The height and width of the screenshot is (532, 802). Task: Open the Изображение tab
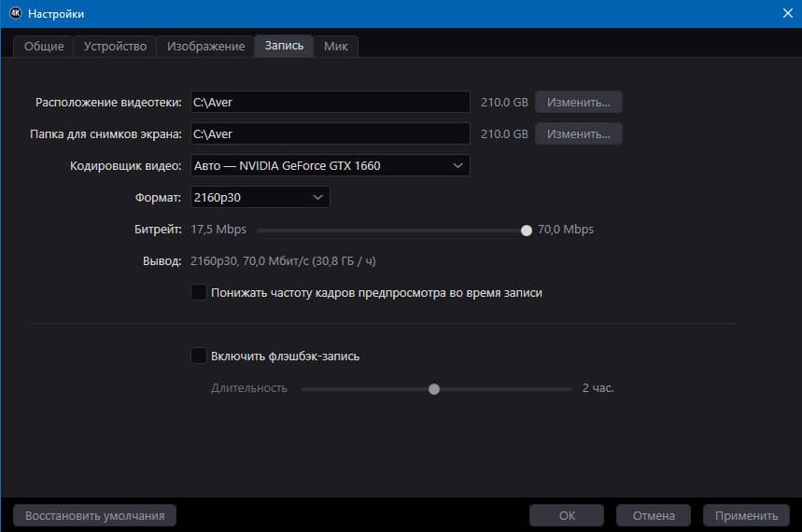click(205, 47)
